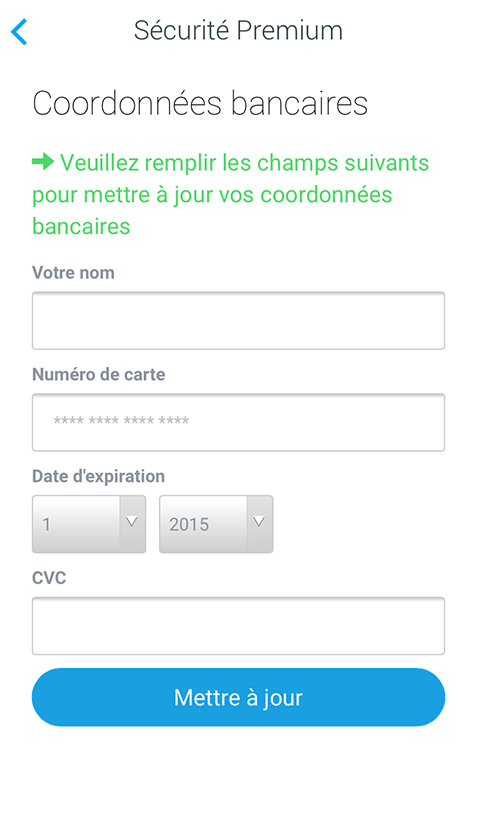Image resolution: width=477 pixels, height=827 pixels.
Task: Click the green arrow icon before Veuillez
Action: coord(43,161)
